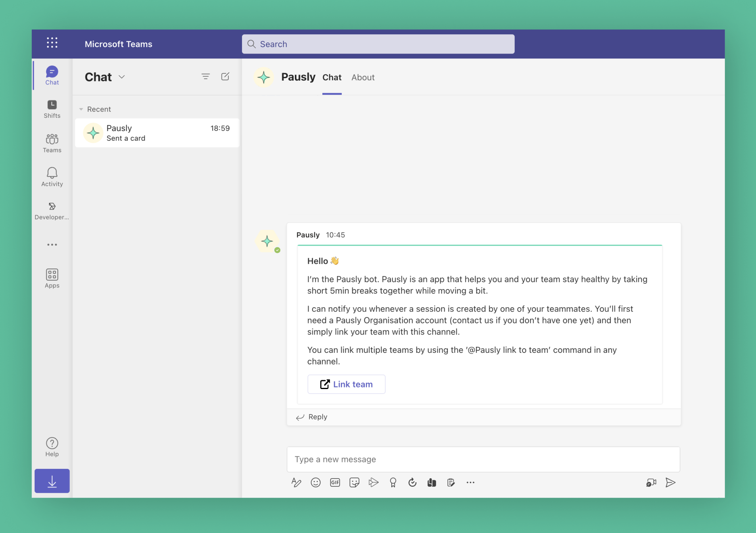The height and width of the screenshot is (533, 756).
Task: Click the notepad pencil icon in toolbar
Action: (451, 483)
